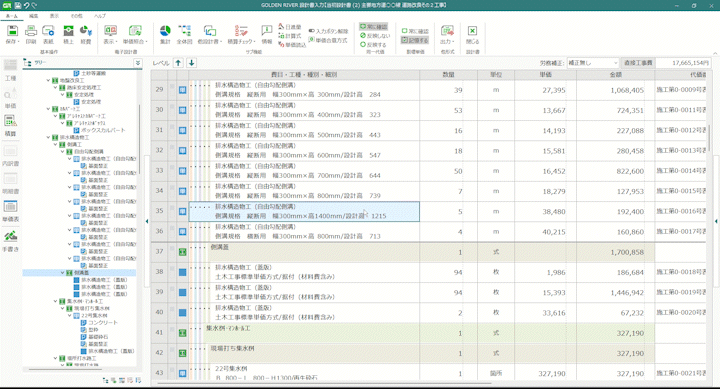Open the ヘルプ ribbon tab
Screen dimensions: 720x389
click(x=100, y=16)
